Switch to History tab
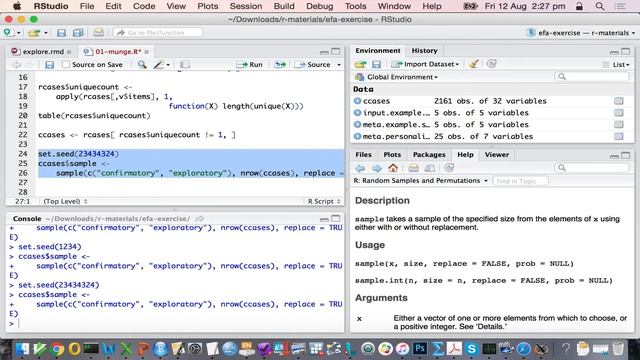640x360 pixels. [x=424, y=51]
